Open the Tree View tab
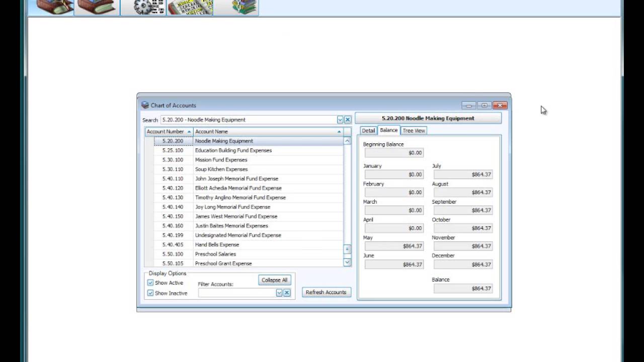This screenshot has width=644, height=362. pos(414,130)
